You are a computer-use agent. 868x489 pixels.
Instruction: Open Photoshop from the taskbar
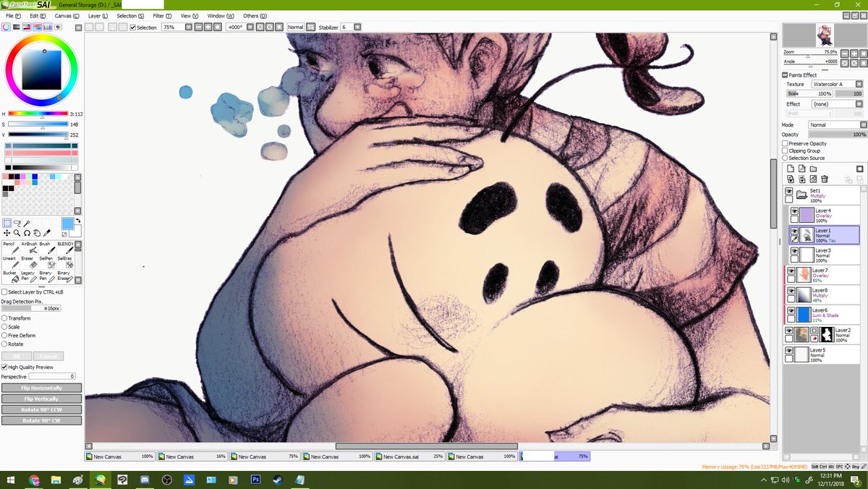(255, 480)
